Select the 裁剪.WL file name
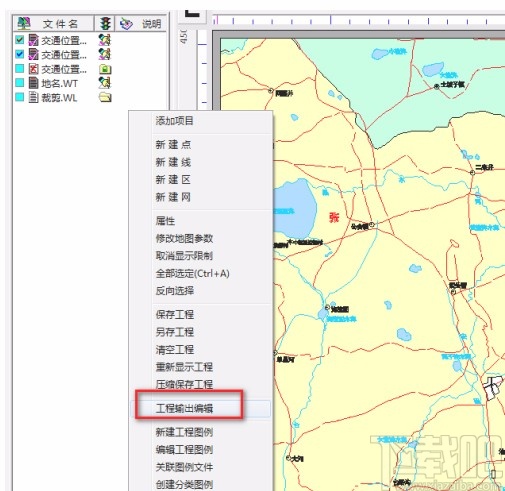This screenshot has width=505, height=491. (59, 98)
